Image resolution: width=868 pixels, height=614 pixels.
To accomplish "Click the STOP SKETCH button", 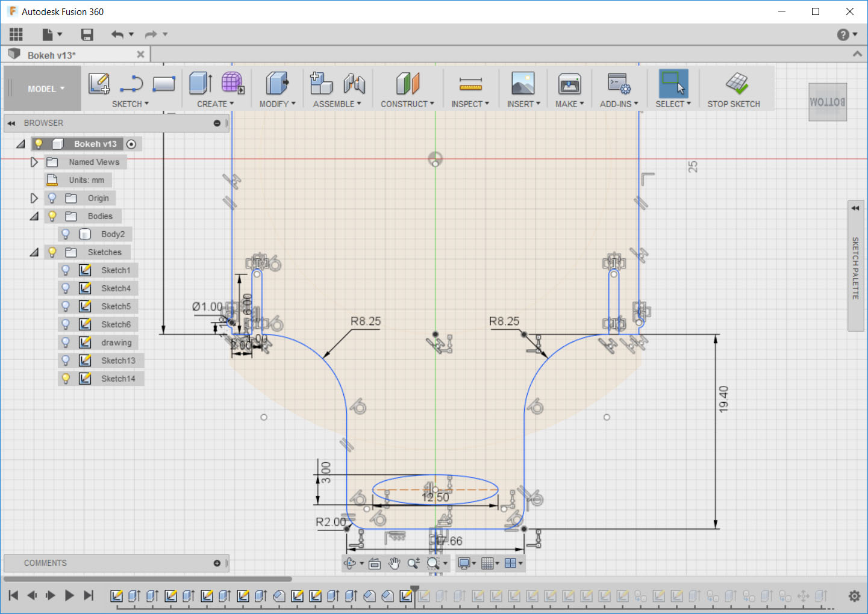I will (734, 104).
